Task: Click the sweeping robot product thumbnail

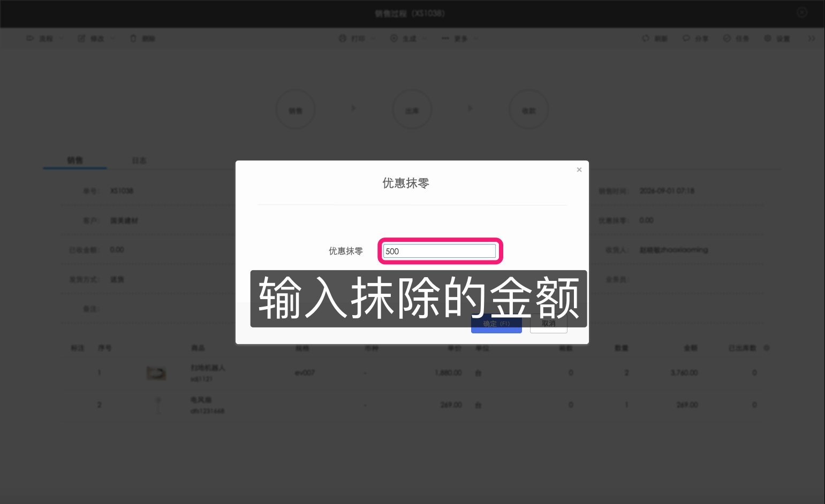Action: pos(156,373)
